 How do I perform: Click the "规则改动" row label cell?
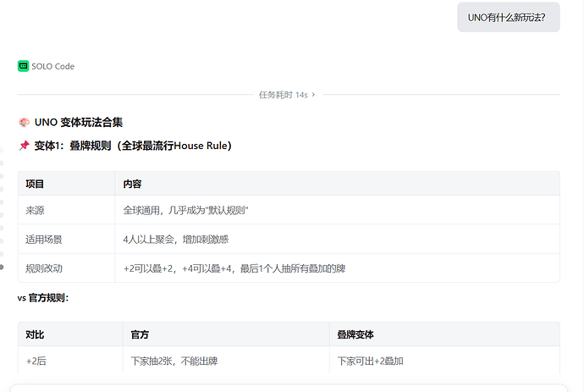[66, 268]
